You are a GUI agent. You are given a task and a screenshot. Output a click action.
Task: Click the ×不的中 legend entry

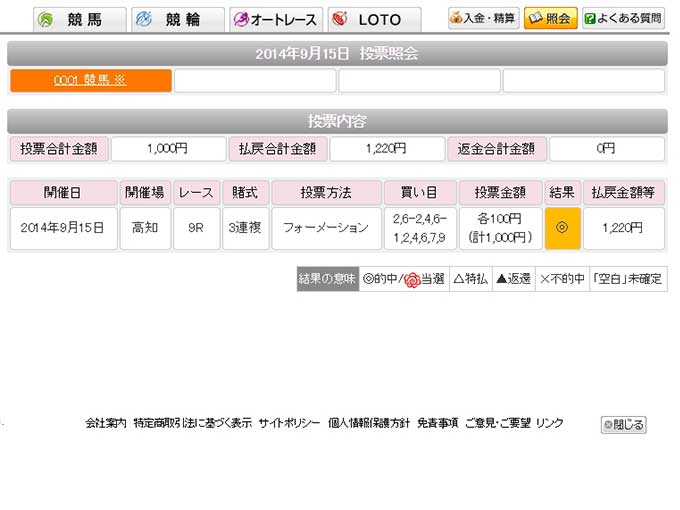click(562, 279)
